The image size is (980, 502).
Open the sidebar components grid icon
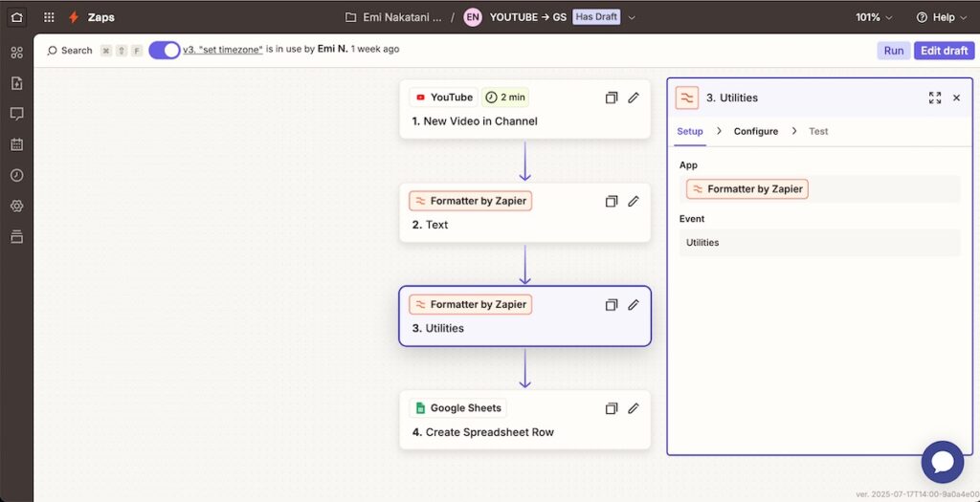17,54
